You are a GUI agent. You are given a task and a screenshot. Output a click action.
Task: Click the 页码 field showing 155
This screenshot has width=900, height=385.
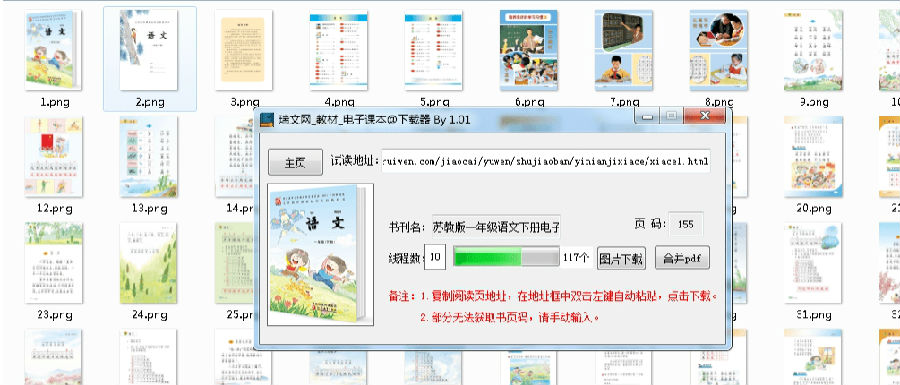pyautogui.click(x=685, y=224)
